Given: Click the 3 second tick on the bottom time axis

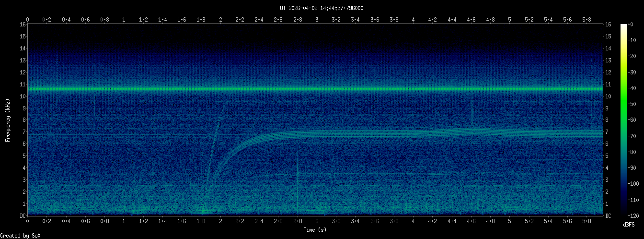Looking at the screenshot, I should pyautogui.click(x=317, y=222).
